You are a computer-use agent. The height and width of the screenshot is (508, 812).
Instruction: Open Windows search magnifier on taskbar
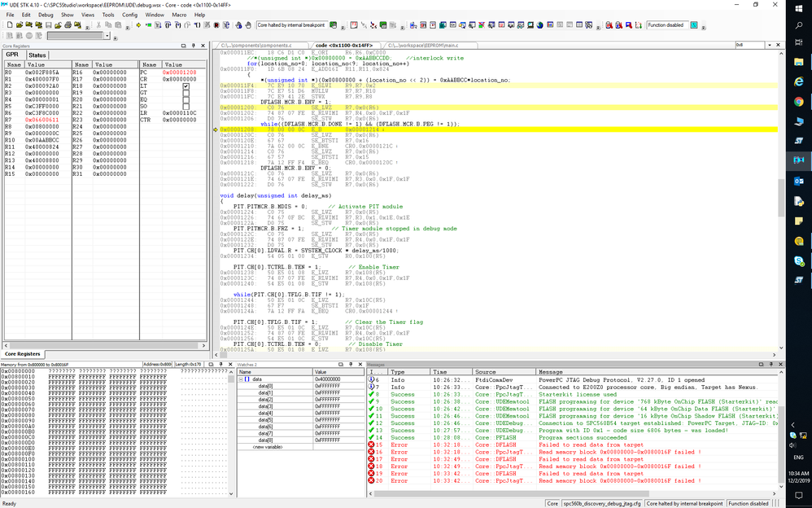pos(798,25)
